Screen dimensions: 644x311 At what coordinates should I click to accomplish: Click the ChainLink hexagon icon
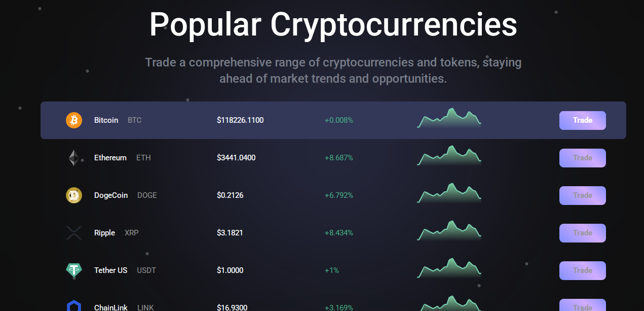click(74, 306)
